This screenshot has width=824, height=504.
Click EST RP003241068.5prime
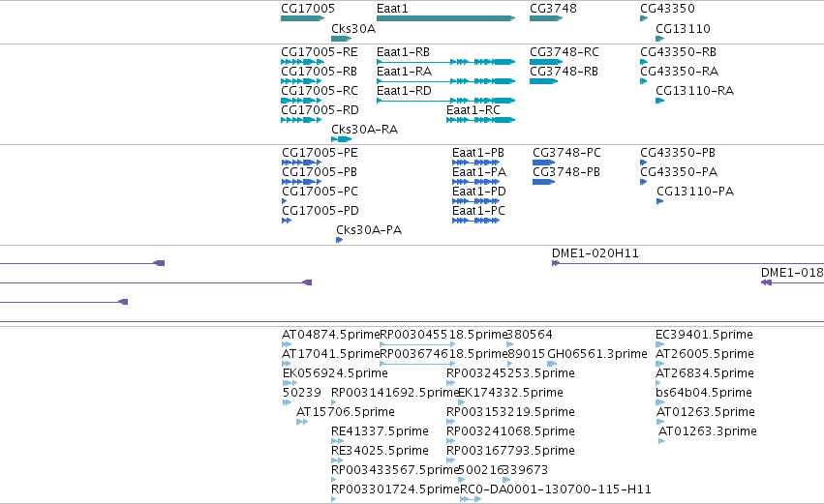pyautogui.click(x=451, y=441)
